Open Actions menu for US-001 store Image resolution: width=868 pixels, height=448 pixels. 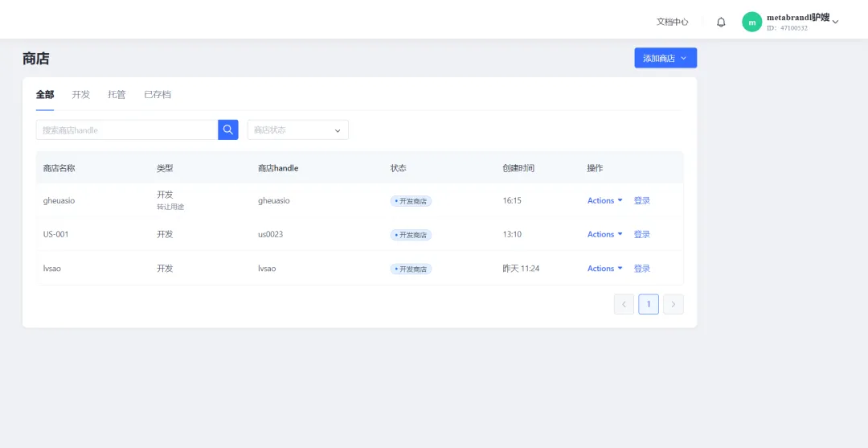click(x=604, y=235)
